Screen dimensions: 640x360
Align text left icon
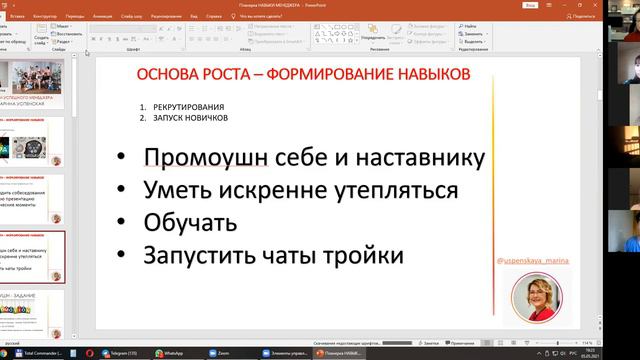pos(192,39)
